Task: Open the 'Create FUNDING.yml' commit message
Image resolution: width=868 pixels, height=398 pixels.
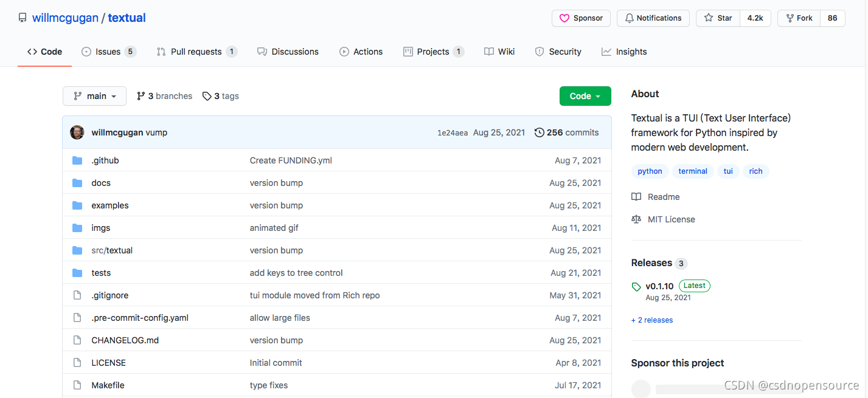Action: point(291,160)
